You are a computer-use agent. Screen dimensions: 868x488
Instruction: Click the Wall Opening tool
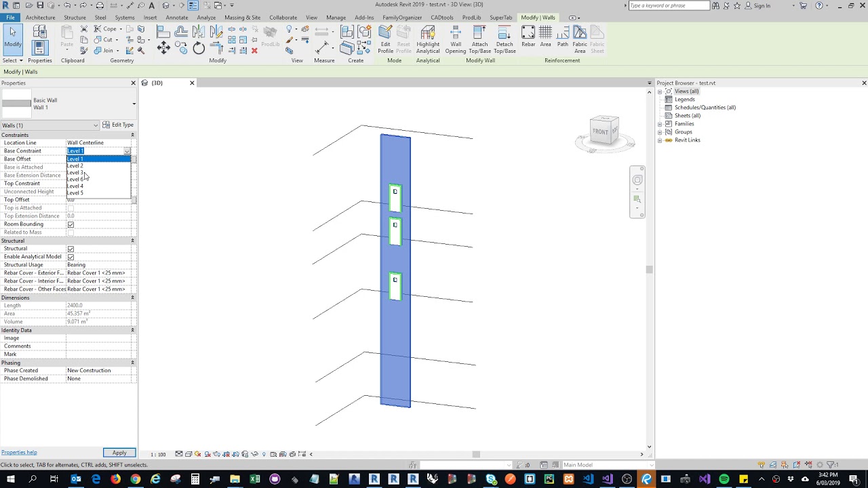tap(456, 40)
